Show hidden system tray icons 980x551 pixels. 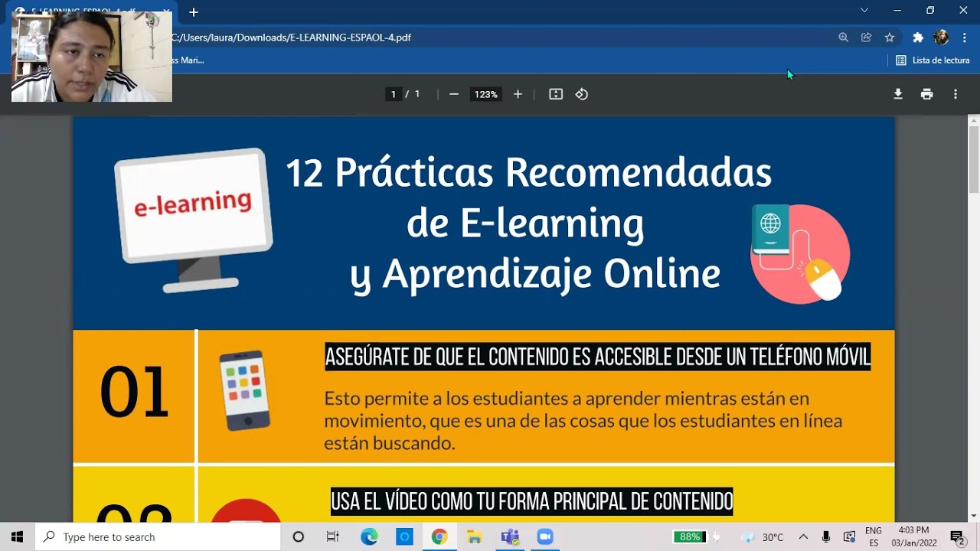803,536
